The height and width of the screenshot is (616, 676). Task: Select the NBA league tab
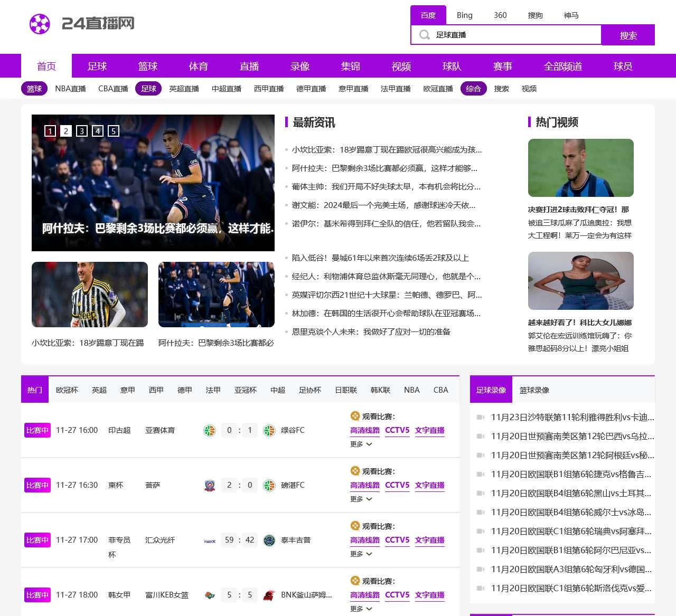click(411, 390)
